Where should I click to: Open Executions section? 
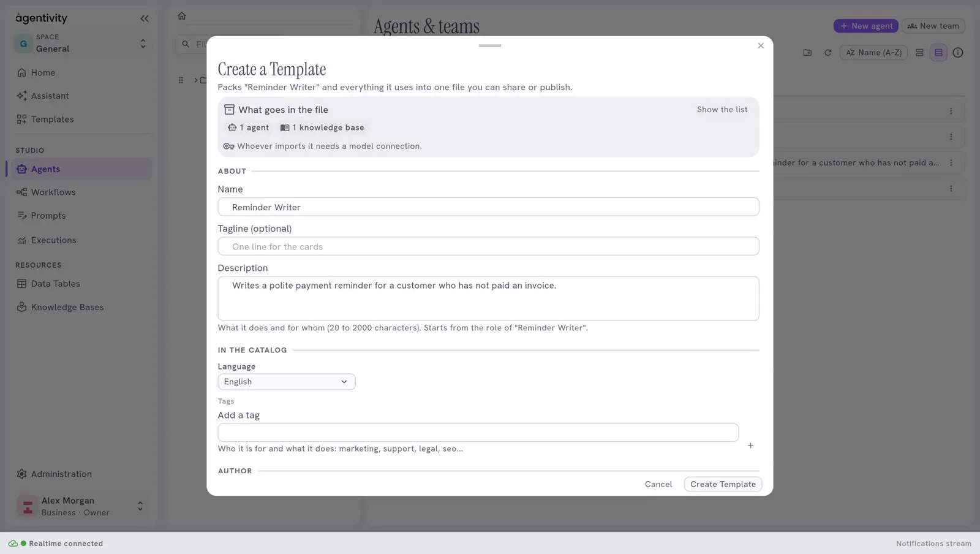point(81,240)
